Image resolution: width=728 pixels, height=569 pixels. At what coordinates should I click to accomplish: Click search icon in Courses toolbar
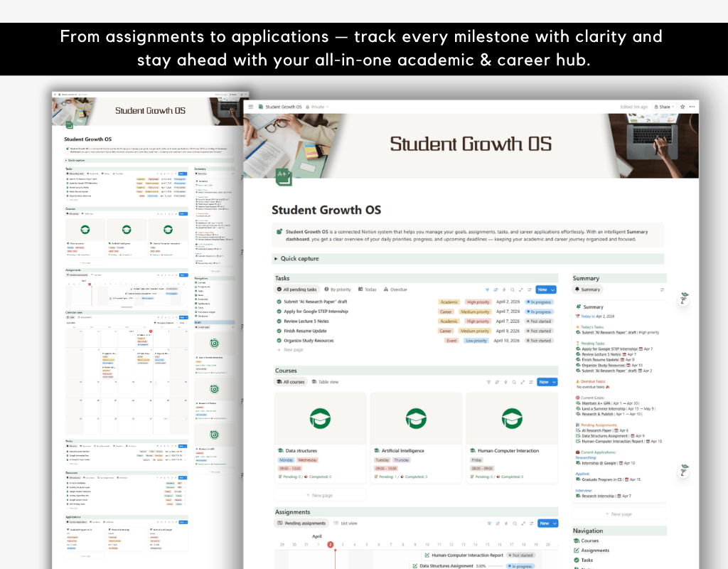click(514, 382)
